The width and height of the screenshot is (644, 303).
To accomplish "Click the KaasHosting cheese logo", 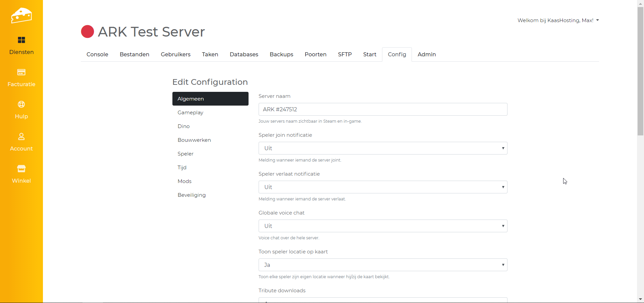I will coord(21,15).
